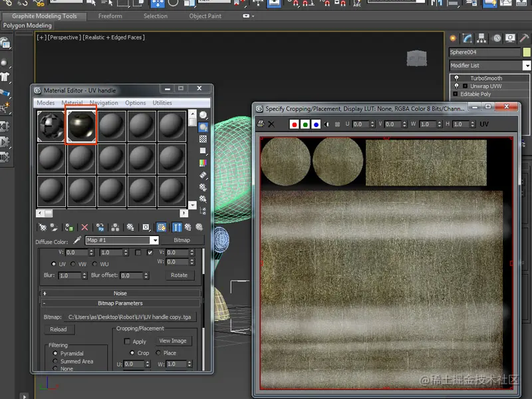Open the Map #1 name dropdown

pos(154,240)
